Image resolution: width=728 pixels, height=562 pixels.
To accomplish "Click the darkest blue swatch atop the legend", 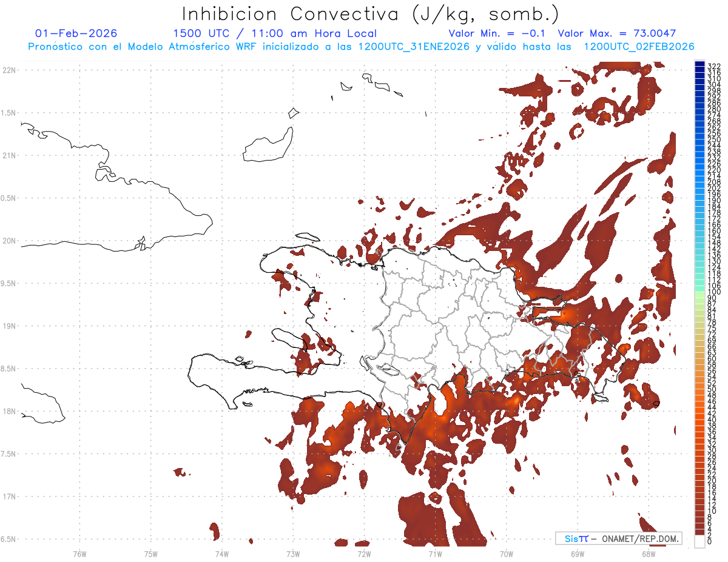I will coord(699,64).
